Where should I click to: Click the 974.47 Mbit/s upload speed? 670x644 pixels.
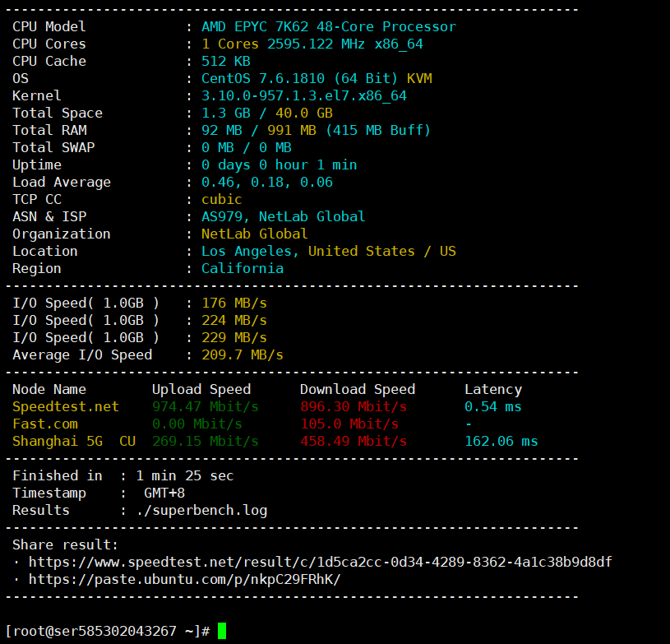click(205, 406)
